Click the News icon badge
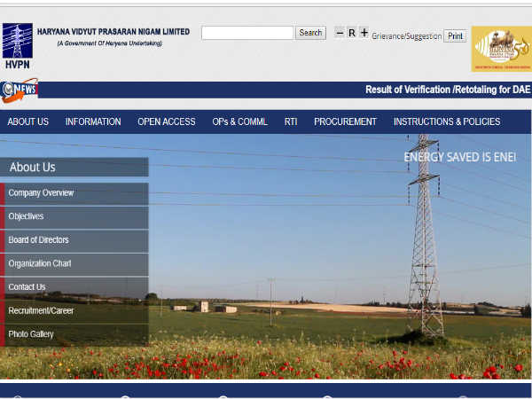The width and height of the screenshot is (532, 399). (x=20, y=90)
